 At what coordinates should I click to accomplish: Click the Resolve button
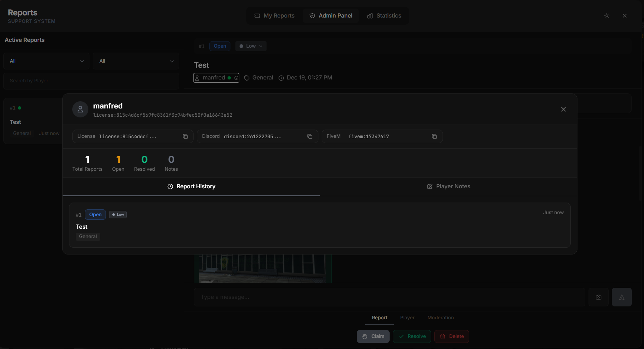pyautogui.click(x=412, y=336)
